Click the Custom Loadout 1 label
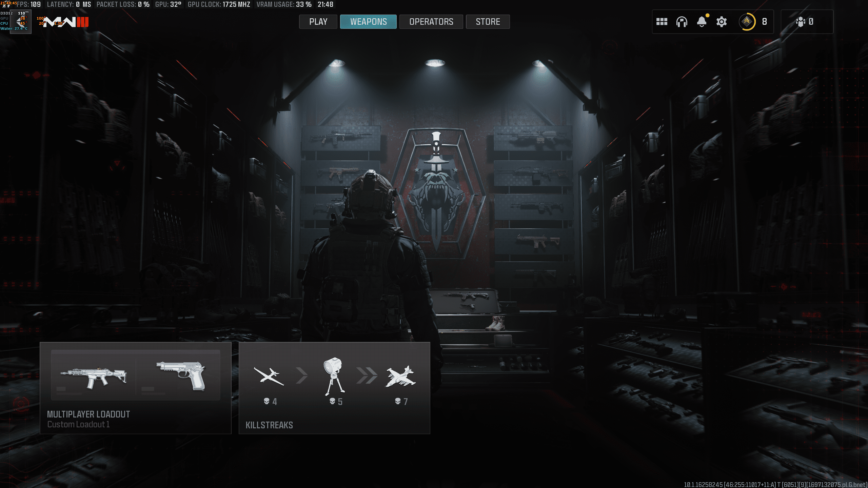This screenshot has width=868, height=488. tap(78, 424)
